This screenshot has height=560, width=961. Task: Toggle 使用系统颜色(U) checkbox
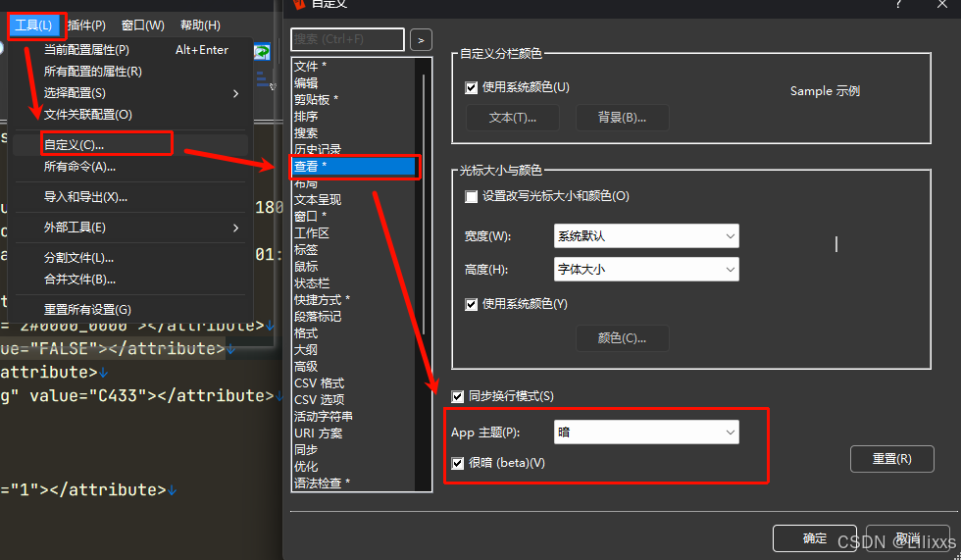click(471, 87)
